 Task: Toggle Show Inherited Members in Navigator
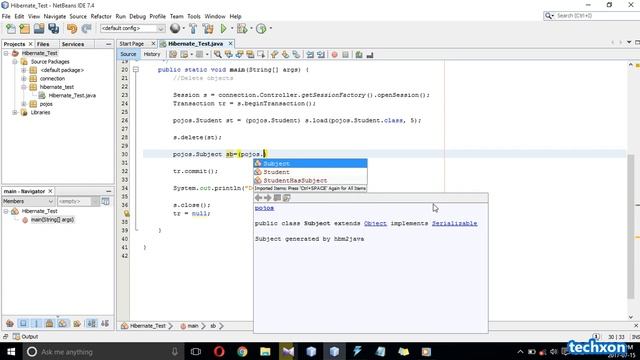10,324
